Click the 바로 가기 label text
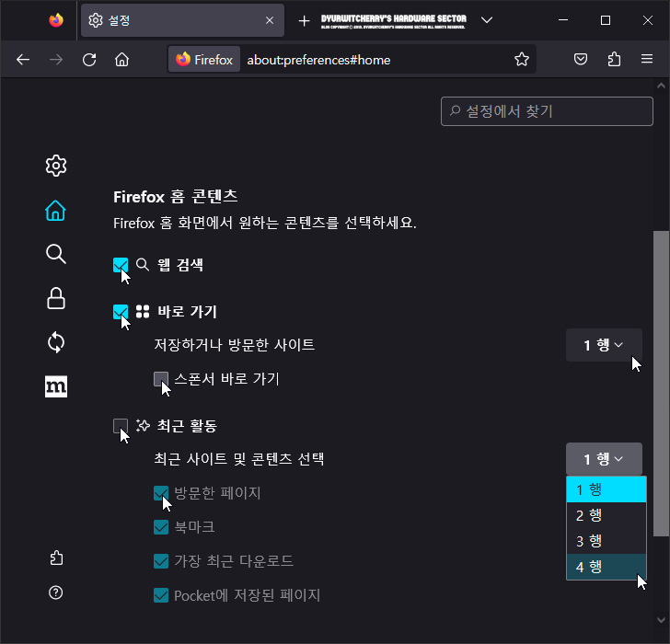 (x=187, y=312)
